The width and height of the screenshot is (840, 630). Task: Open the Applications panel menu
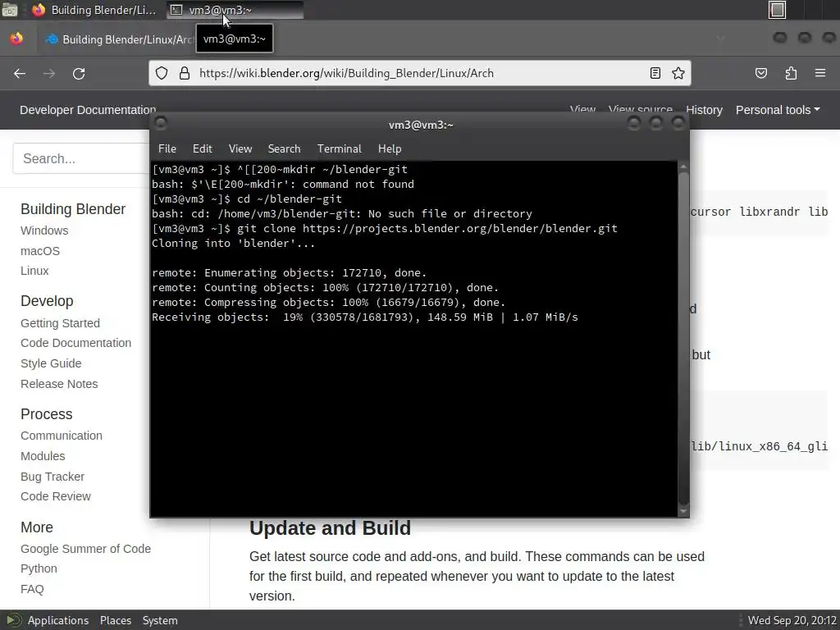tap(58, 620)
